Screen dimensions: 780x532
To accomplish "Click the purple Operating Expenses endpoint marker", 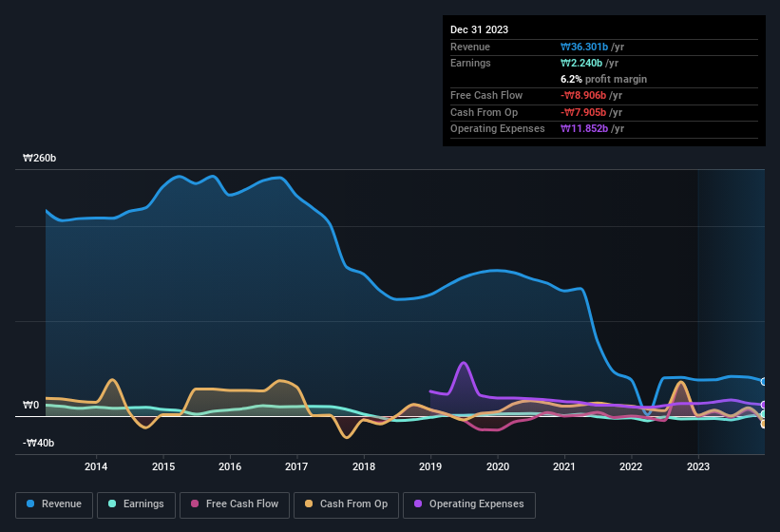I will pos(764,405).
